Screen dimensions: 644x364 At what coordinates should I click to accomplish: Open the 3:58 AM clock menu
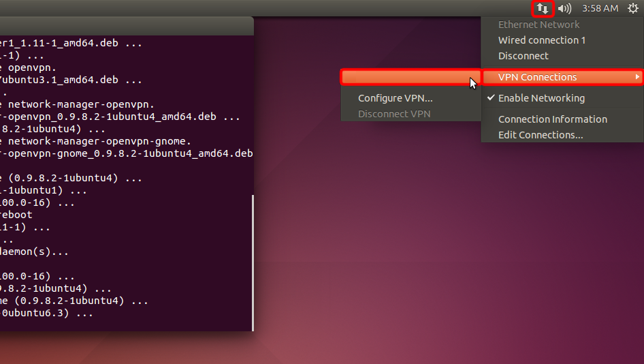[600, 9]
